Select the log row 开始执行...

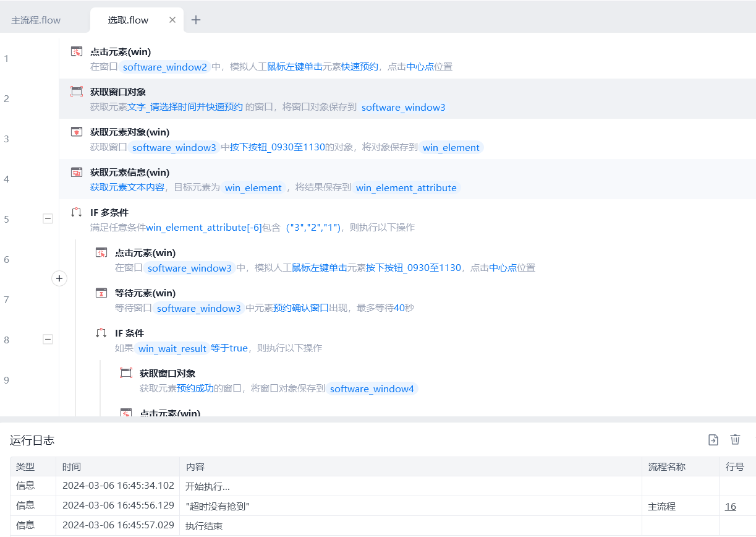click(383, 486)
